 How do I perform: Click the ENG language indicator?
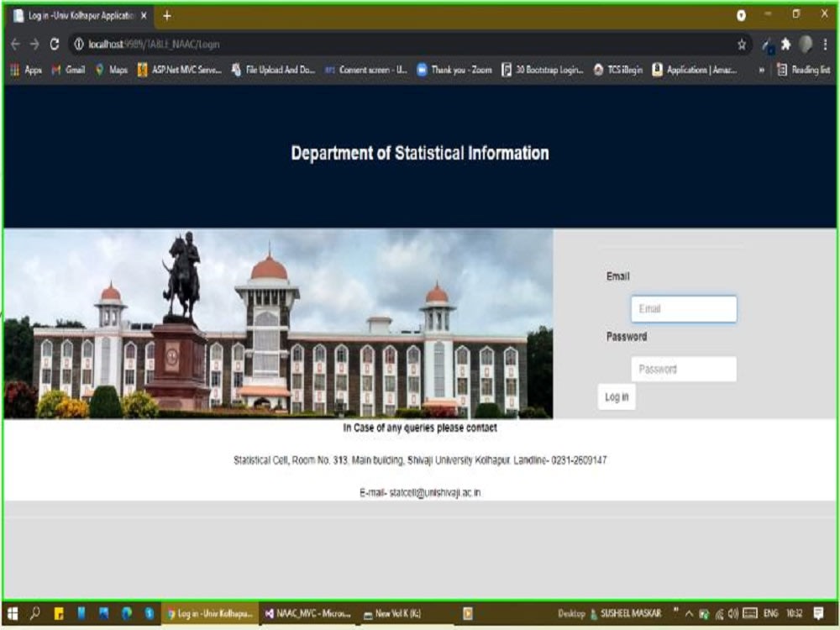pyautogui.click(x=770, y=614)
